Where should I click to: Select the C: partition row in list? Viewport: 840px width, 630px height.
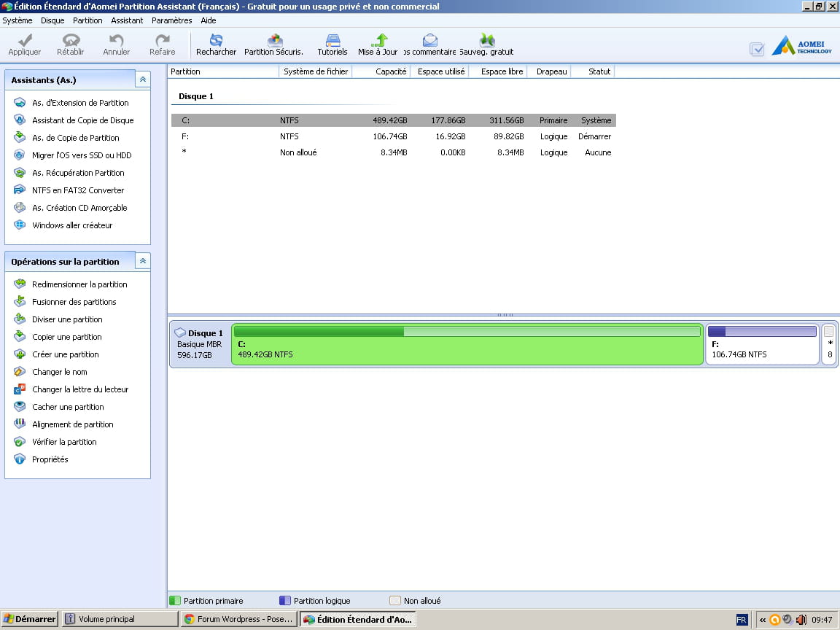(394, 120)
